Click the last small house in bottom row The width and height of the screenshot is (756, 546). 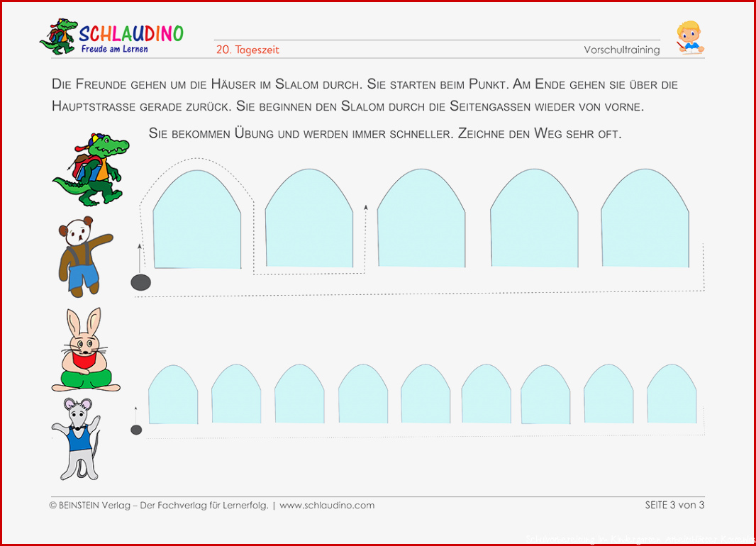[672, 394]
